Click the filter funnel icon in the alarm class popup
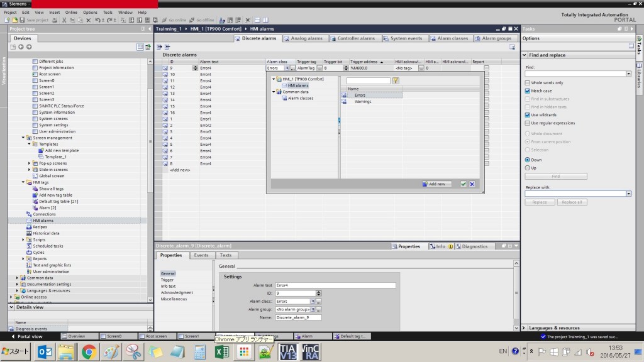 (x=396, y=81)
